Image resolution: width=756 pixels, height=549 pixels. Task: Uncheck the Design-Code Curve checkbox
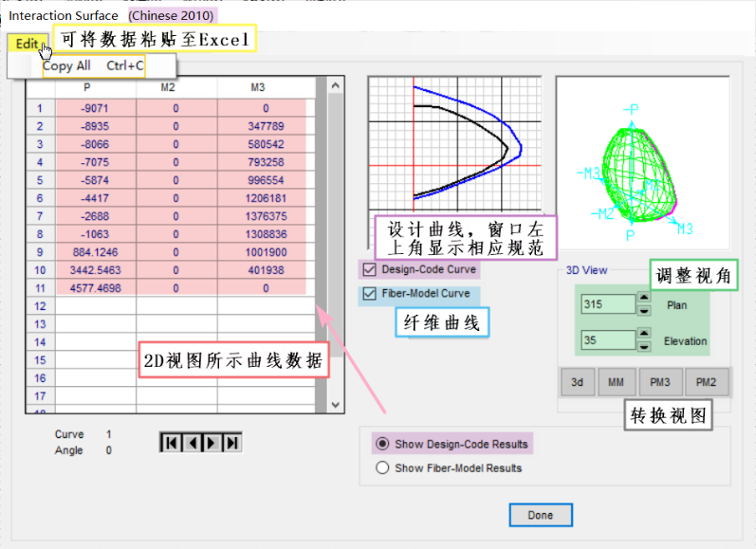[369, 268]
